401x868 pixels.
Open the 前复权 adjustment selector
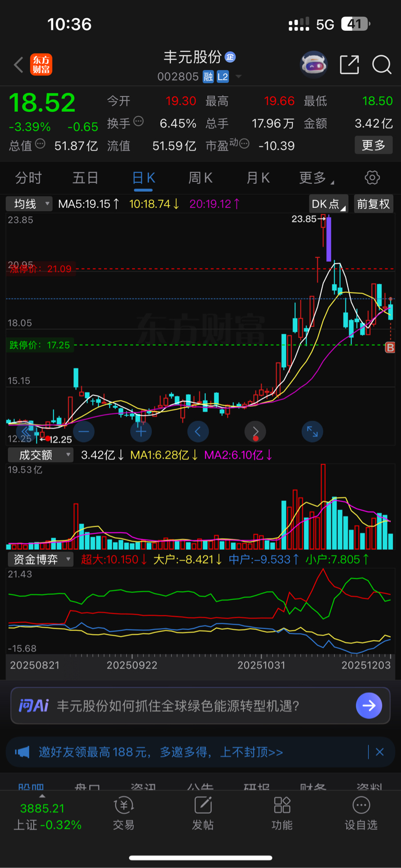[x=373, y=204]
